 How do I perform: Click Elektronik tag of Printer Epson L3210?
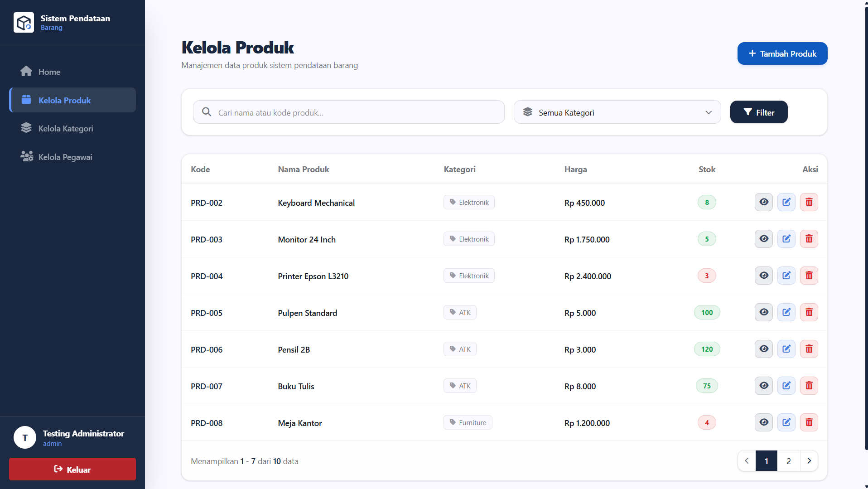point(469,276)
